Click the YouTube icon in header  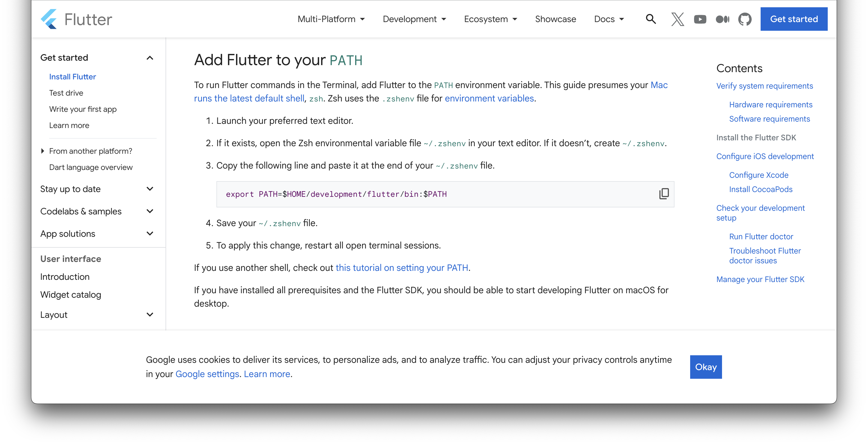pos(700,19)
